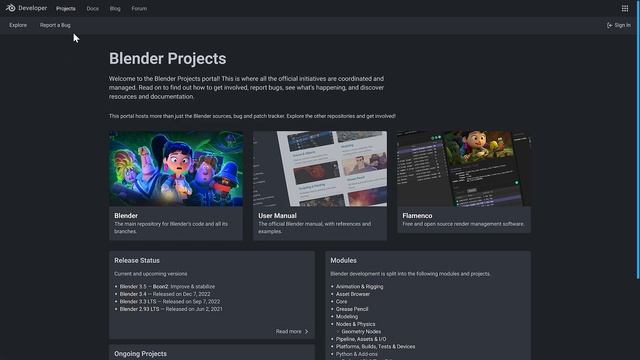Open the Blender 3.4 release link
The image size is (640, 360).
[133, 294]
